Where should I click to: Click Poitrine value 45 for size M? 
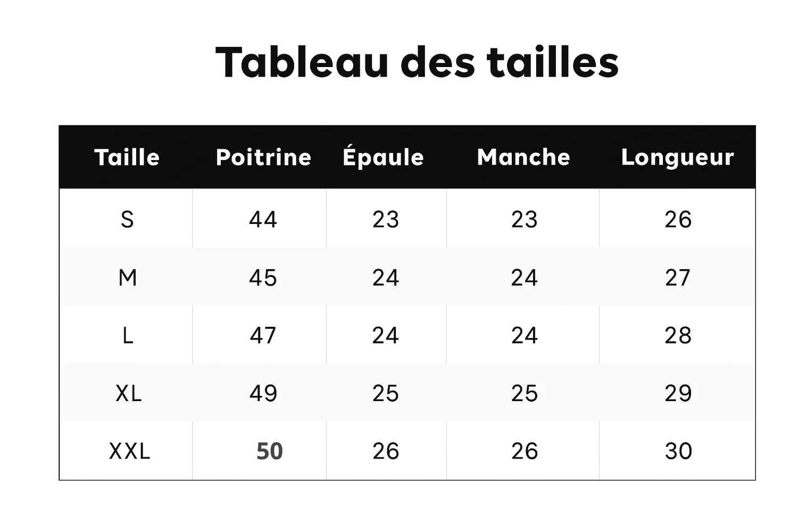[x=263, y=278]
